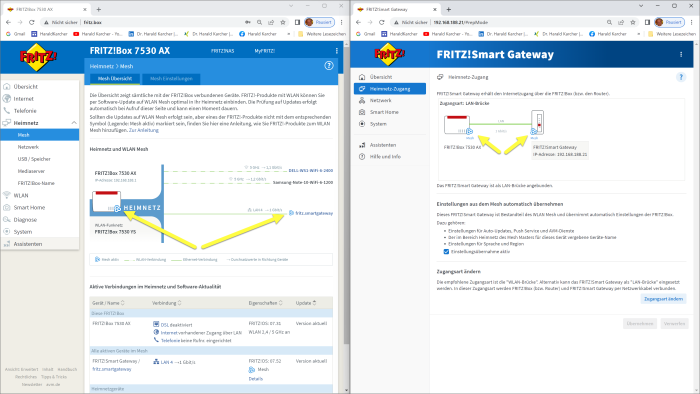Open Details link in Smart Gateway row
700x394 pixels.
(x=256, y=379)
